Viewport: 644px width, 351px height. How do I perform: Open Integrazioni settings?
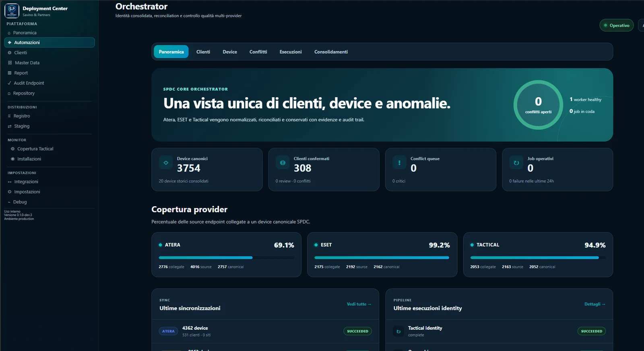(x=49, y=182)
